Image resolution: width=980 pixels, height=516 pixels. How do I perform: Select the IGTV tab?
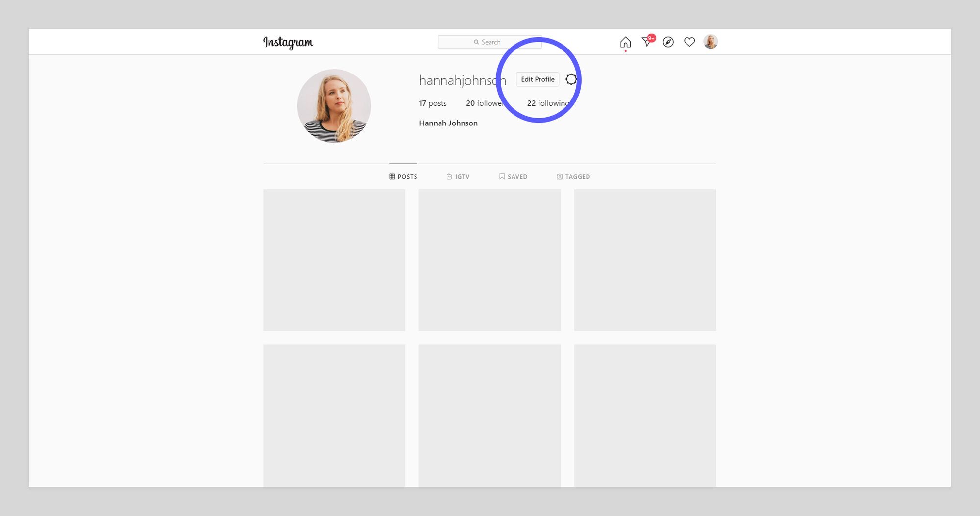coord(462,176)
